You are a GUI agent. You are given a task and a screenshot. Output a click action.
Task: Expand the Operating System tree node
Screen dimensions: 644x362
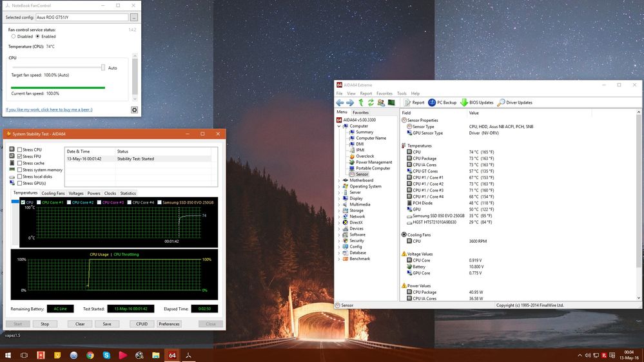pyautogui.click(x=339, y=186)
